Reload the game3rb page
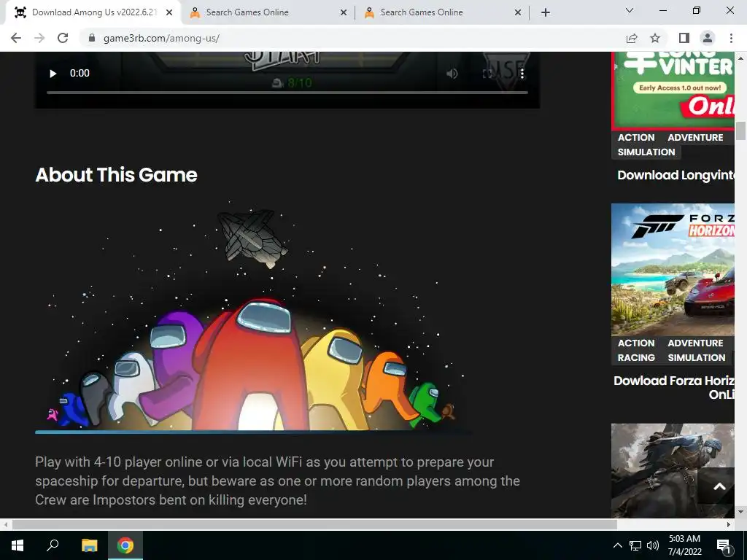Viewport: 747px width, 560px height. [63, 38]
